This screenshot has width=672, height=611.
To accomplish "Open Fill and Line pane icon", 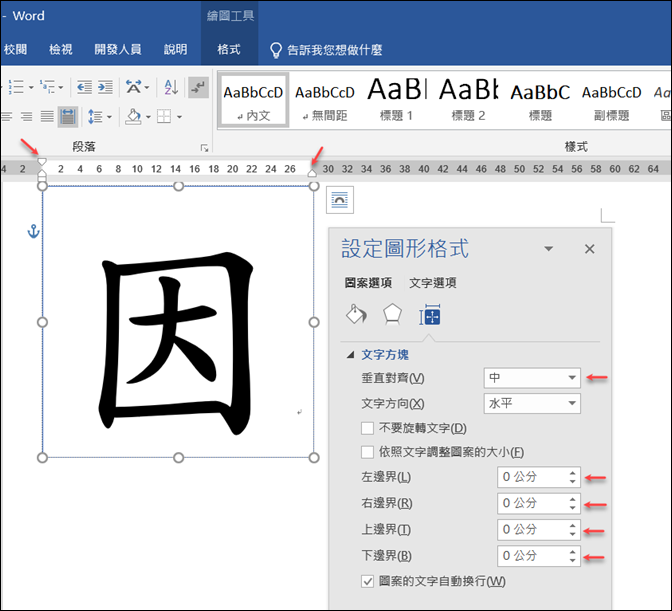I will coord(356,314).
